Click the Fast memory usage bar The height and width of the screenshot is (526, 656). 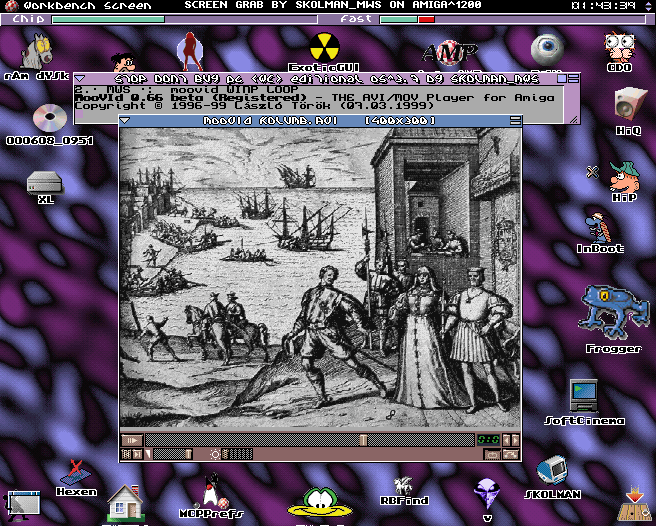[512, 19]
